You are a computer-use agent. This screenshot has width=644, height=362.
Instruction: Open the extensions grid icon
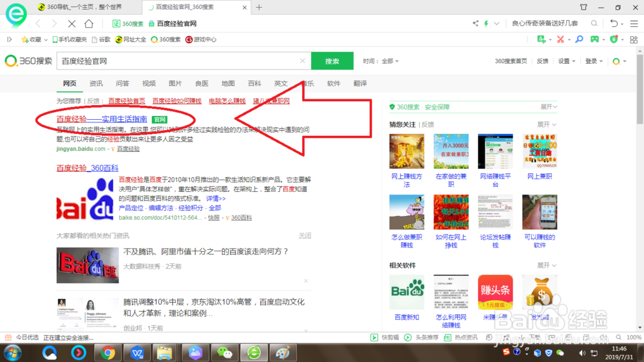tap(634, 39)
